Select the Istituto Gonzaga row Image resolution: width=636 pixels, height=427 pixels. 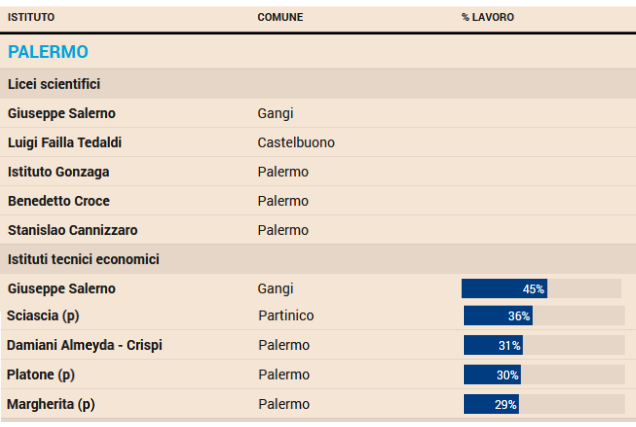58,172
